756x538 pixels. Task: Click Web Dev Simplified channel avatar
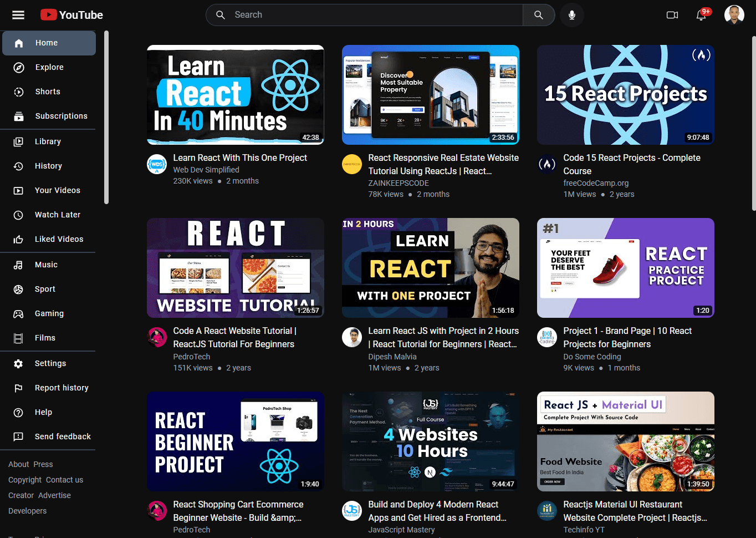coord(157,164)
